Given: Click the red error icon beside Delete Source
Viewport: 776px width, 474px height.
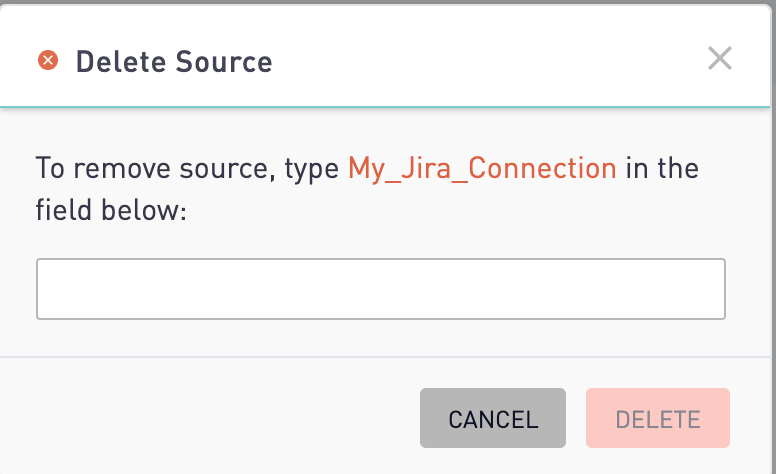Looking at the screenshot, I should (48, 60).
